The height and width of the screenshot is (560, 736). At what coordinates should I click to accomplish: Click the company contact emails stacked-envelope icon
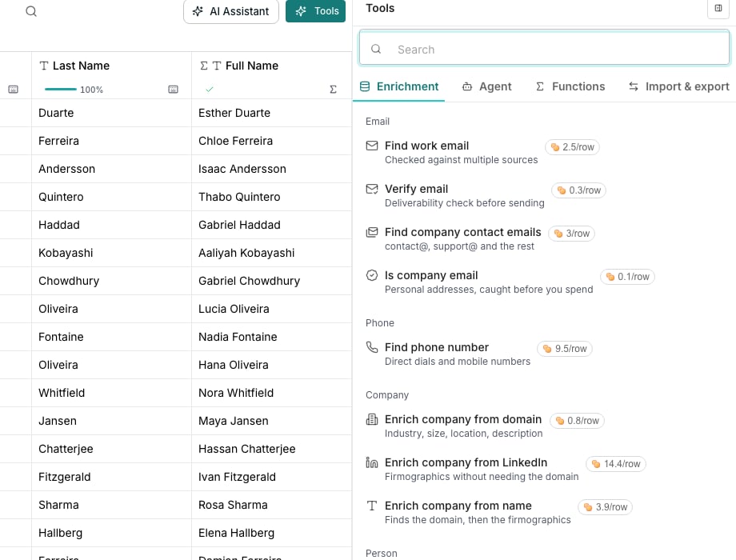tap(372, 232)
